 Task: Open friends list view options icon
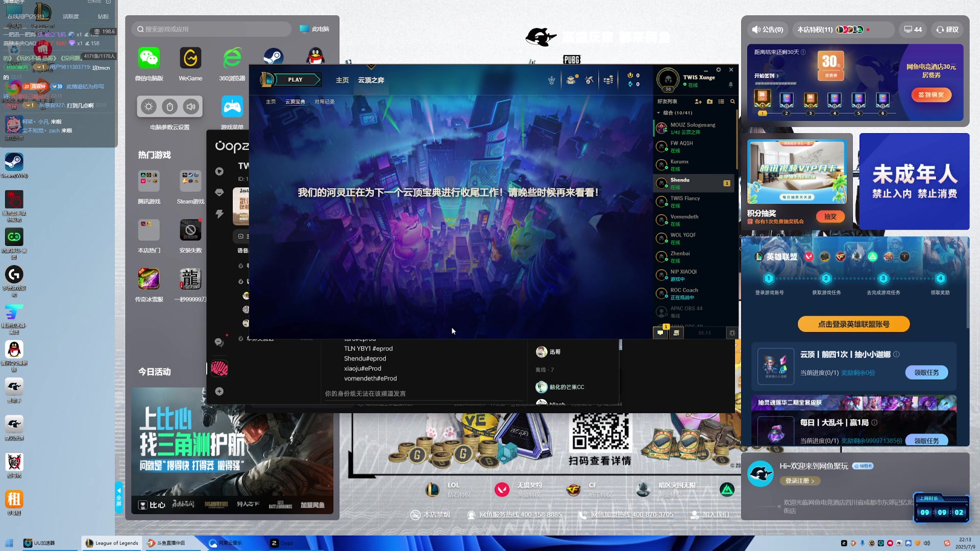point(721,102)
